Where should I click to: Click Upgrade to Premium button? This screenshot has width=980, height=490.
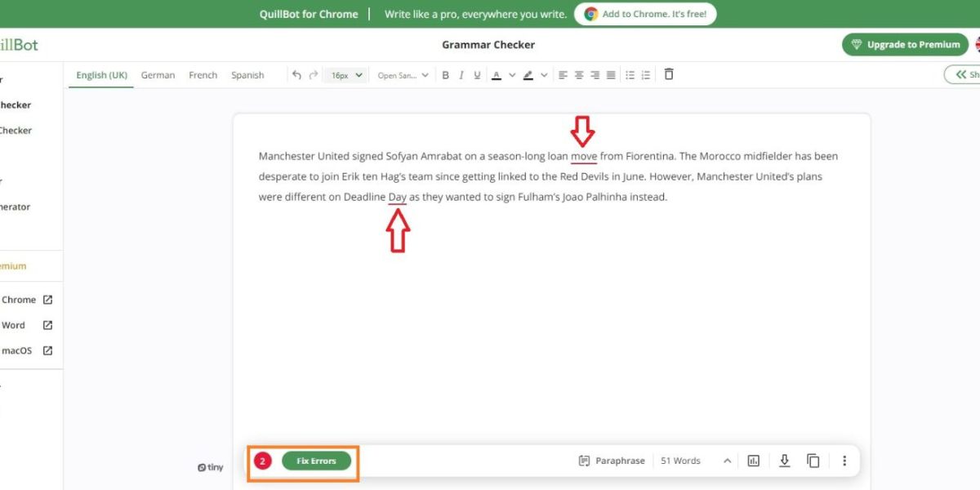point(905,45)
